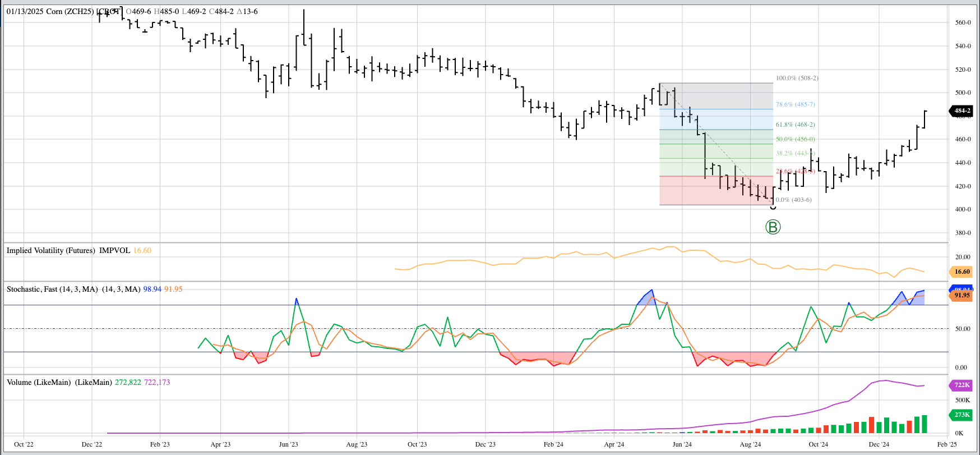Click the black 484-2 last price tag
Image resolution: width=980 pixels, height=455 pixels.
pyautogui.click(x=962, y=111)
